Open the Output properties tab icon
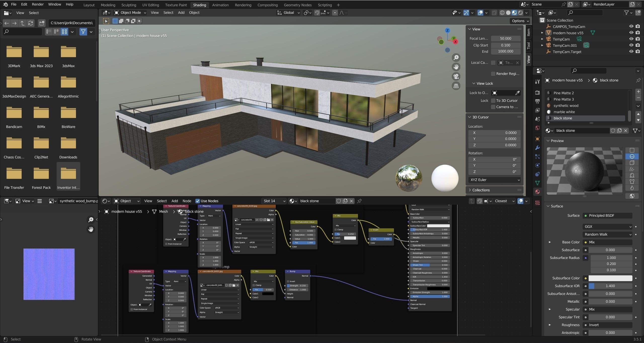The image size is (644, 343). click(x=537, y=101)
